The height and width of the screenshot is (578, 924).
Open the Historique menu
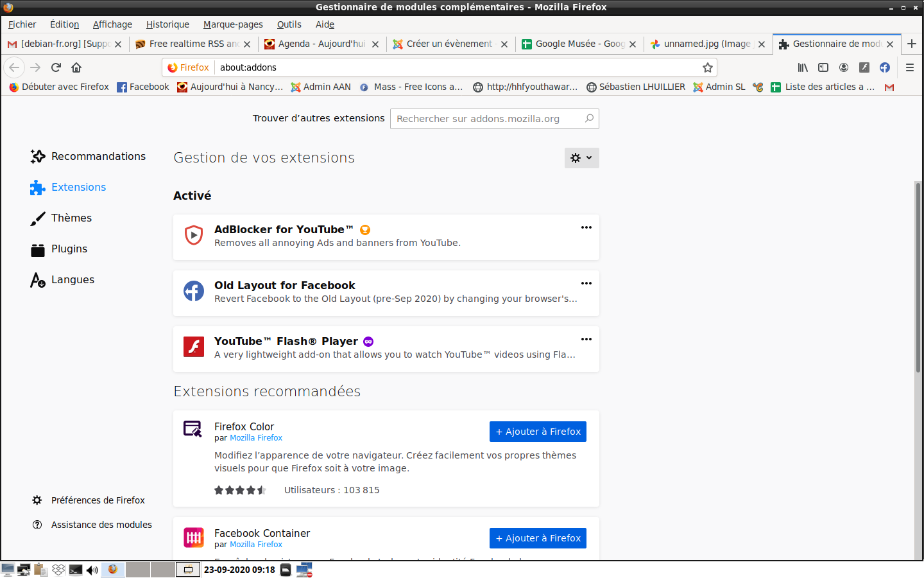tap(167, 24)
